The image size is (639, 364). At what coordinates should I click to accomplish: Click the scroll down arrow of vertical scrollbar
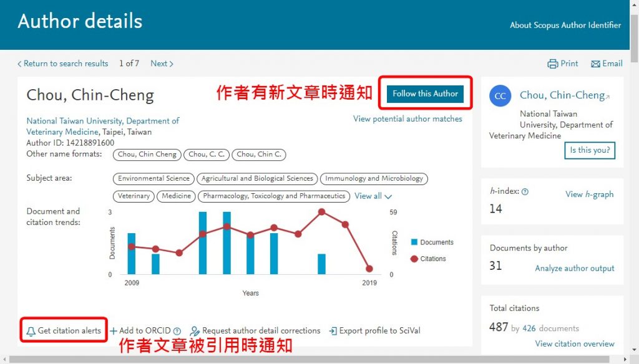click(634, 350)
